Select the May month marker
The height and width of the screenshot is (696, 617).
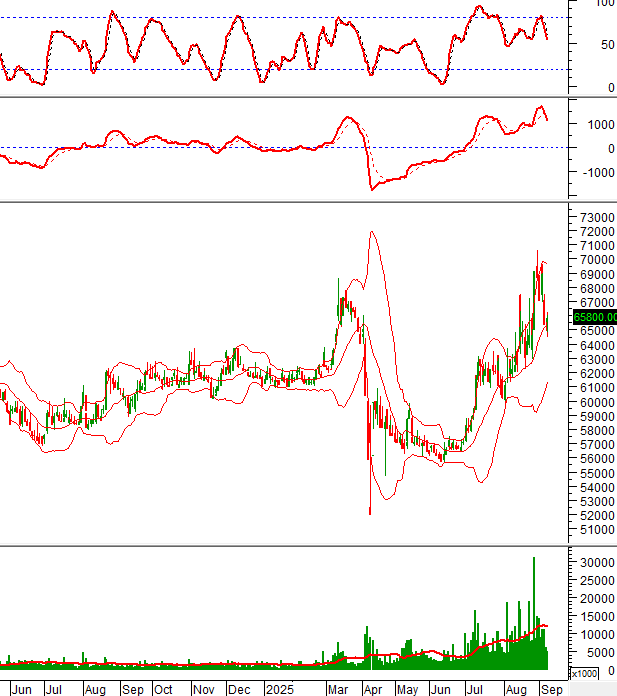407,689
